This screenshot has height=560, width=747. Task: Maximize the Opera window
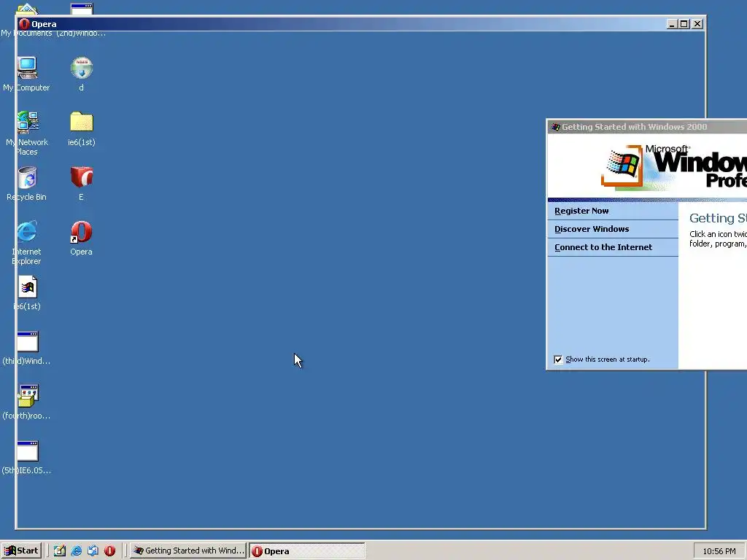684,24
